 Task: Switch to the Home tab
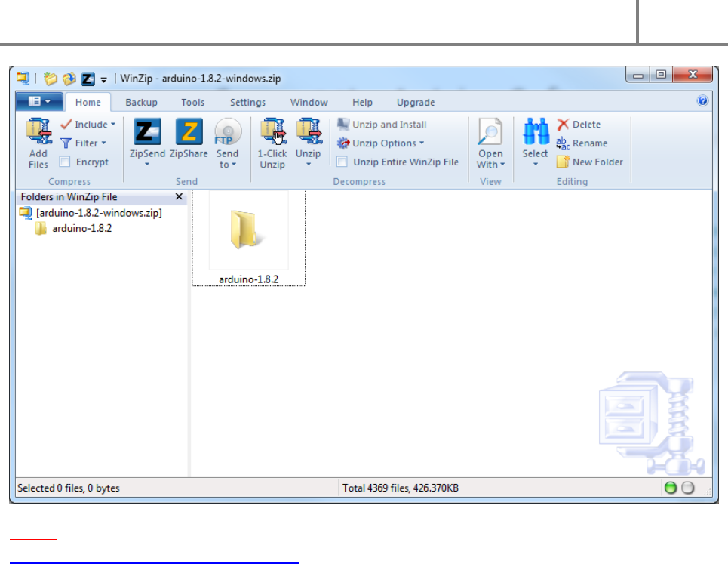tap(88, 102)
